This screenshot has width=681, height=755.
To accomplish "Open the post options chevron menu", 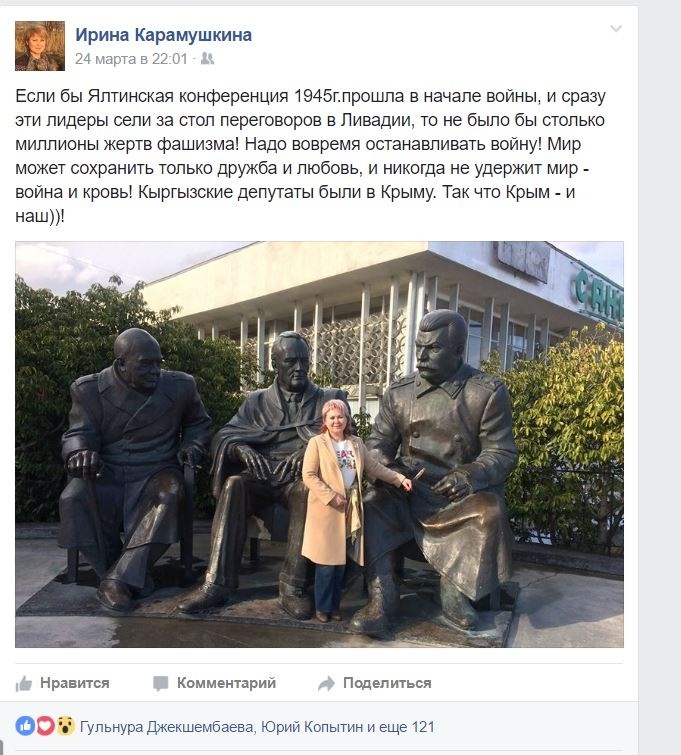I will 616,29.
